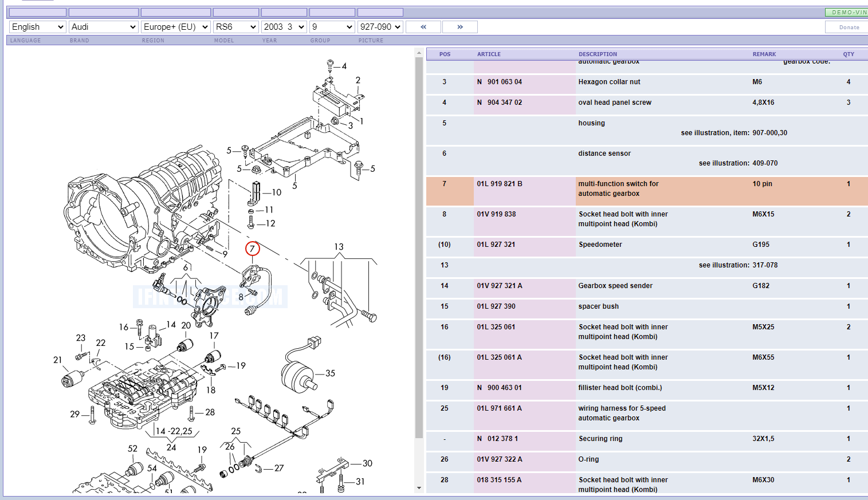The height and width of the screenshot is (500, 868).
Task: Open illustration reference 409-070
Action: tap(765, 163)
